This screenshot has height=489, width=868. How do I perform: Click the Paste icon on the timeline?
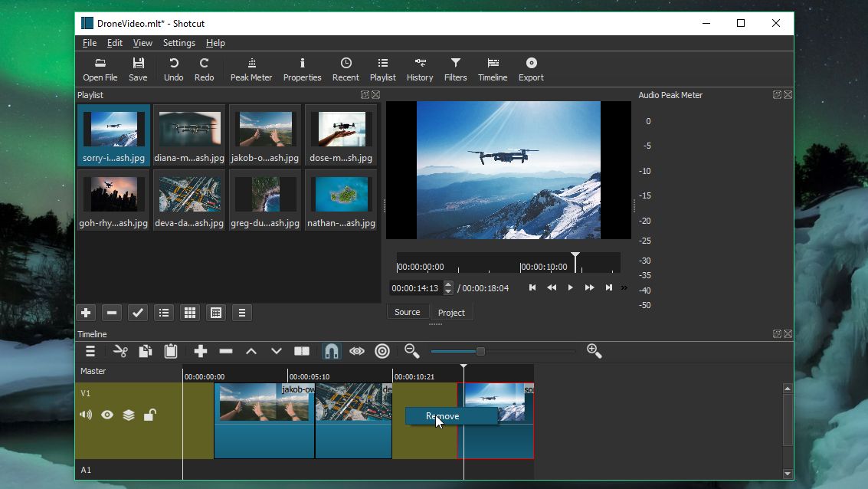(x=170, y=351)
